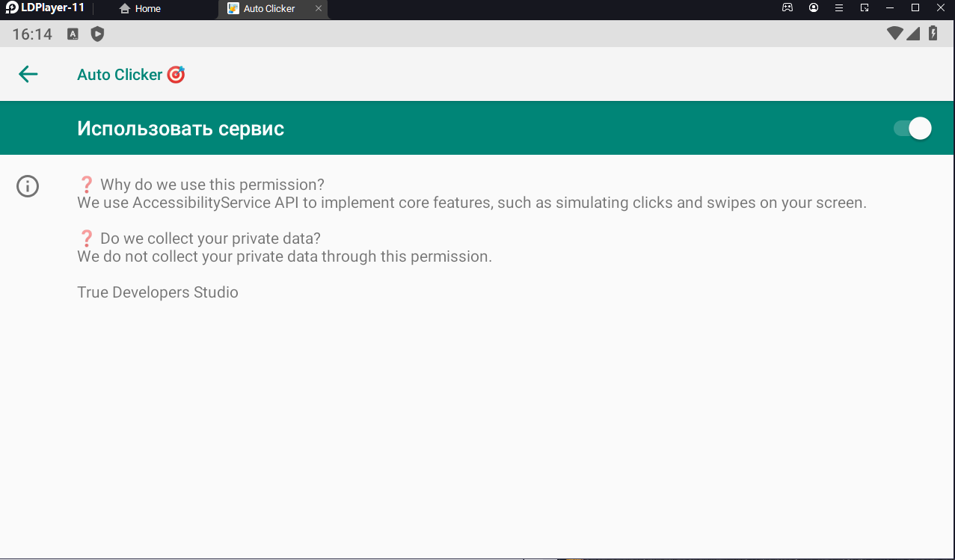
Task: Tap the keyboard input 'A' status icon
Action: click(73, 34)
